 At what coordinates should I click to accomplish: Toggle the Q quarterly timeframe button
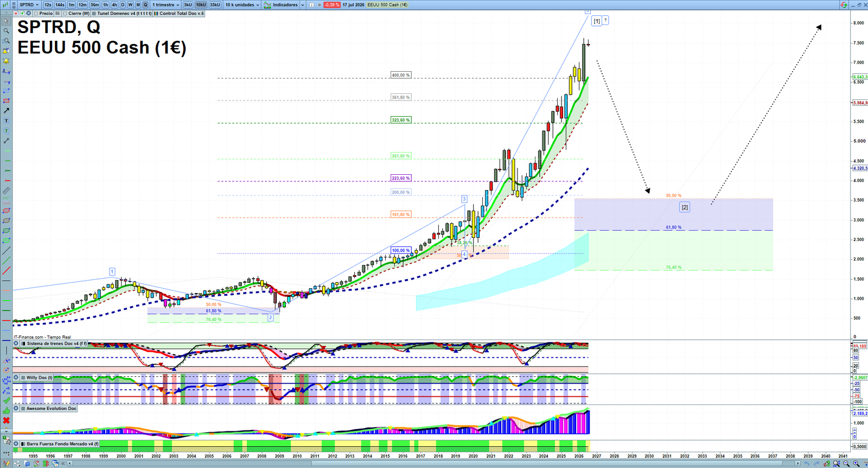[145, 5]
